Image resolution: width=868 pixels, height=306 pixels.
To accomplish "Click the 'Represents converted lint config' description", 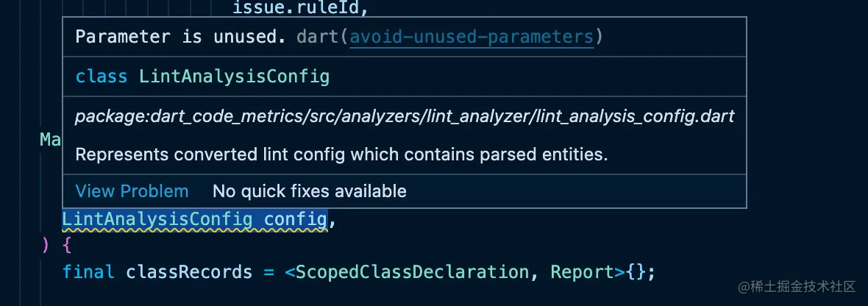I will click(x=341, y=154).
